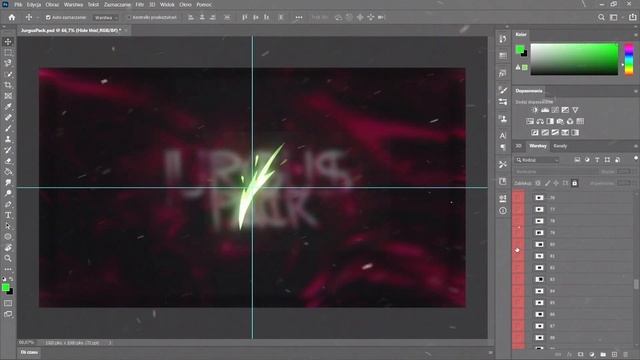Viewport: 640px width, 360px height.
Task: Open the Layers panel flyout menu
Action: (636, 146)
